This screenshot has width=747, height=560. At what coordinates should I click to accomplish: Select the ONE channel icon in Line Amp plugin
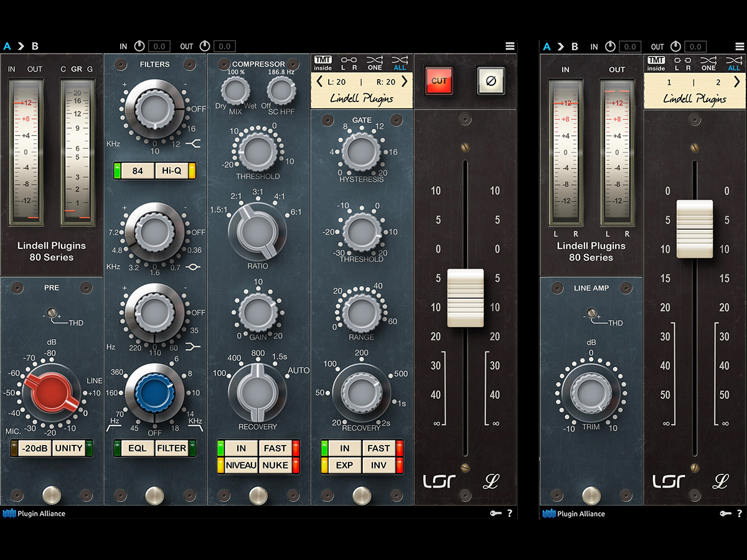click(x=708, y=63)
